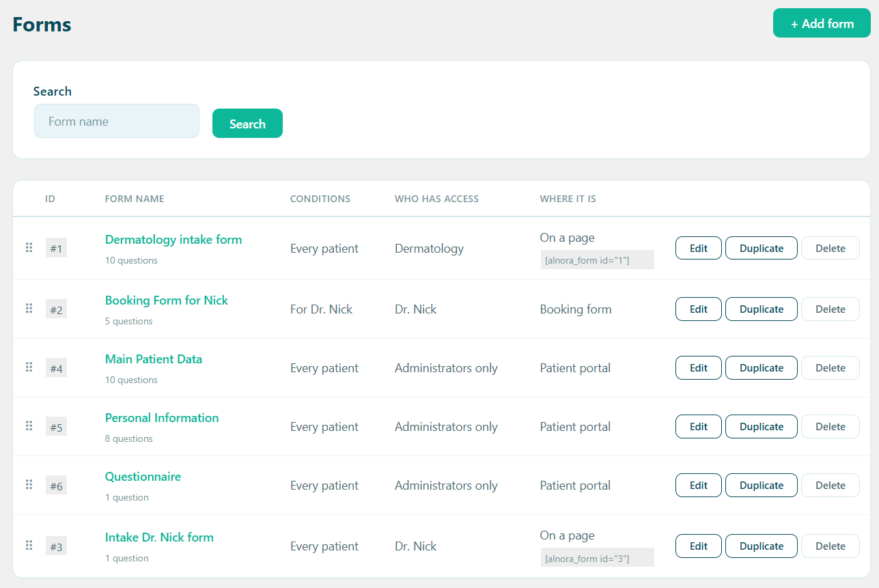Select the shortcode [alnora_form id="1"]
Image resolution: width=879 pixels, height=588 pixels.
pos(598,260)
